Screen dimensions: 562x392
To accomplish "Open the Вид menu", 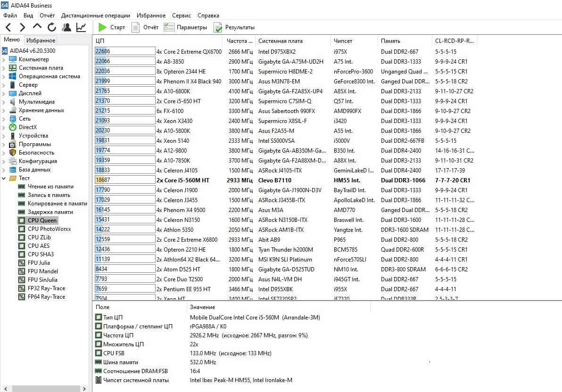I will (x=28, y=16).
